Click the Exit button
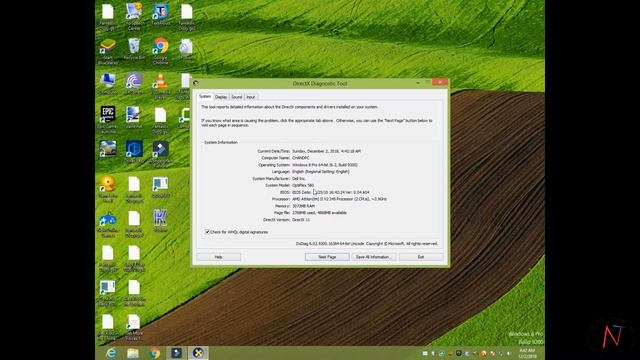Screen dimensions: 640x360 421,257
